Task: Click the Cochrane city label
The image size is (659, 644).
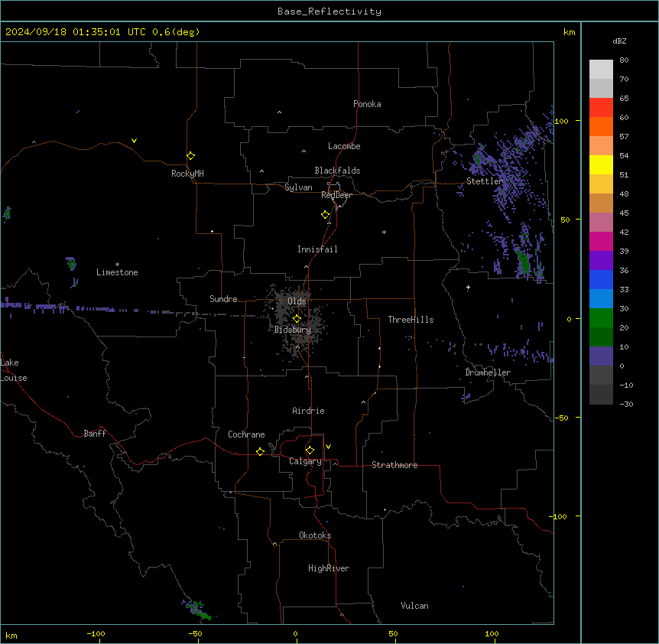Action: tap(246, 434)
